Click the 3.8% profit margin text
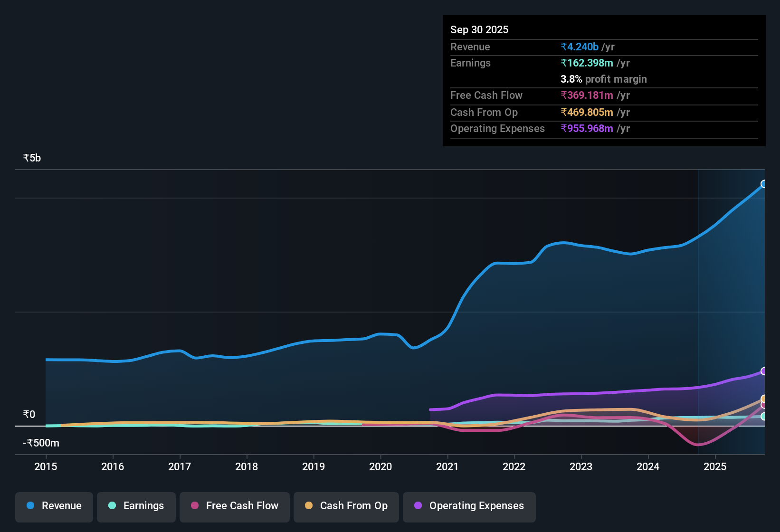Viewport: 780px width, 532px height. (603, 79)
